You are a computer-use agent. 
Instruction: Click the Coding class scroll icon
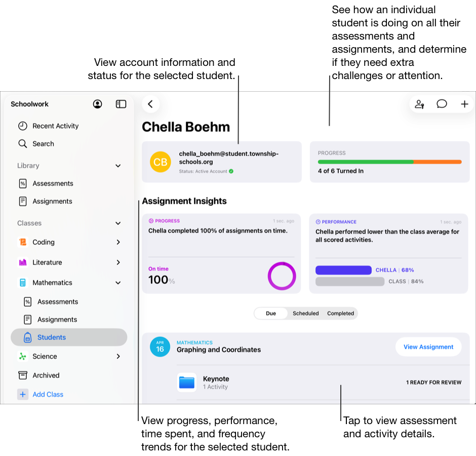click(x=22, y=242)
